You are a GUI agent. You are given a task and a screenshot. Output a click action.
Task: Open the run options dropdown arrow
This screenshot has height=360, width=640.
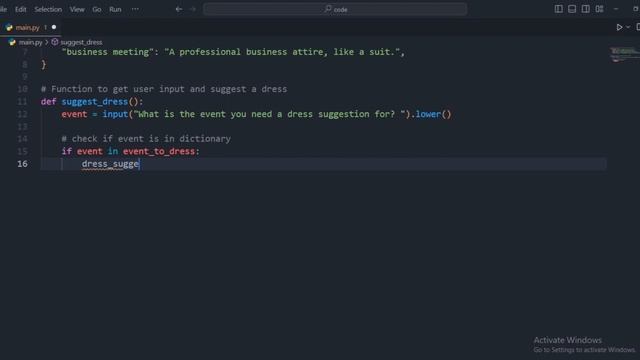point(628,27)
